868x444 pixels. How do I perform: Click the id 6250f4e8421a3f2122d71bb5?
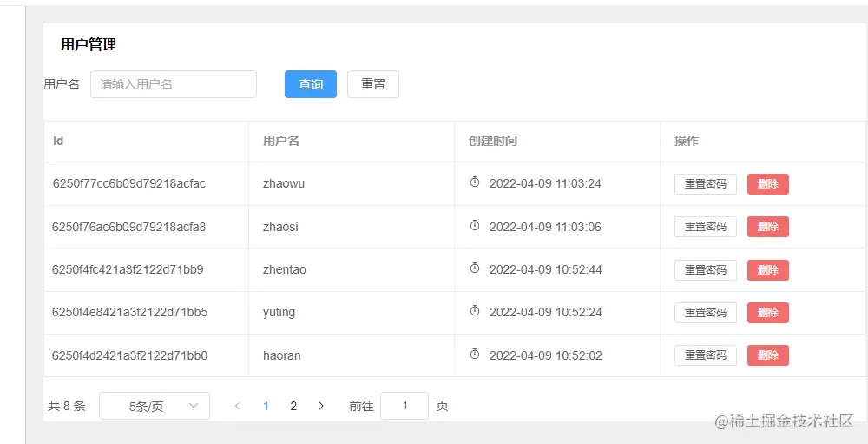coord(129,312)
